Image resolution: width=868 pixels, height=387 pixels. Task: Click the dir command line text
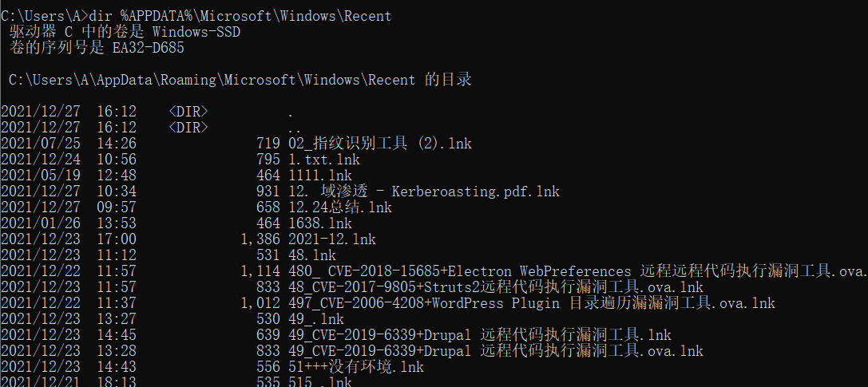(x=196, y=16)
